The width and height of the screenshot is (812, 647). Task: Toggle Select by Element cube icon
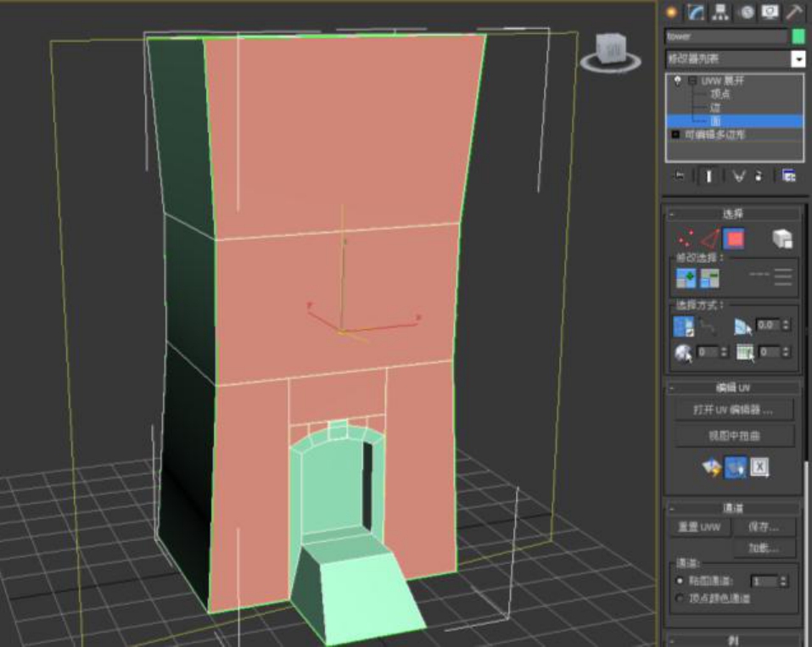point(782,238)
